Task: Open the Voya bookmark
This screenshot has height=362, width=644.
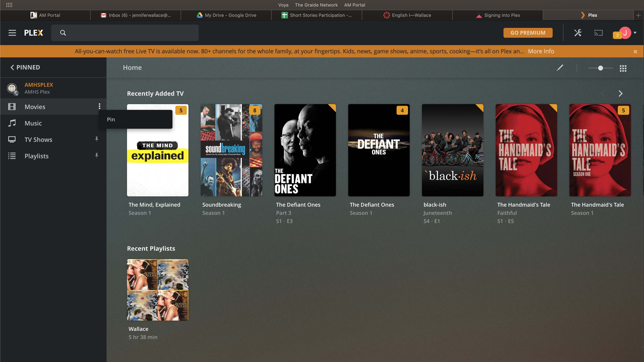Action: pos(283,5)
